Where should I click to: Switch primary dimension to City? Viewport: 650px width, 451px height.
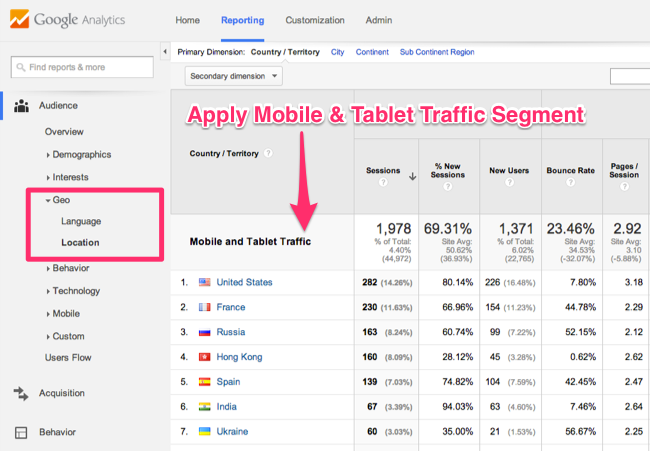pos(337,52)
